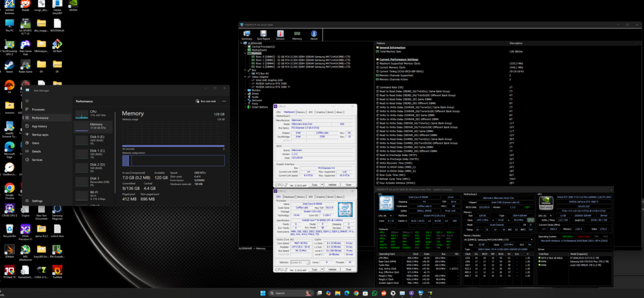The width and height of the screenshot is (644, 298).
Task: Select the CPU performance graph thumbnail
Action: 82,114
